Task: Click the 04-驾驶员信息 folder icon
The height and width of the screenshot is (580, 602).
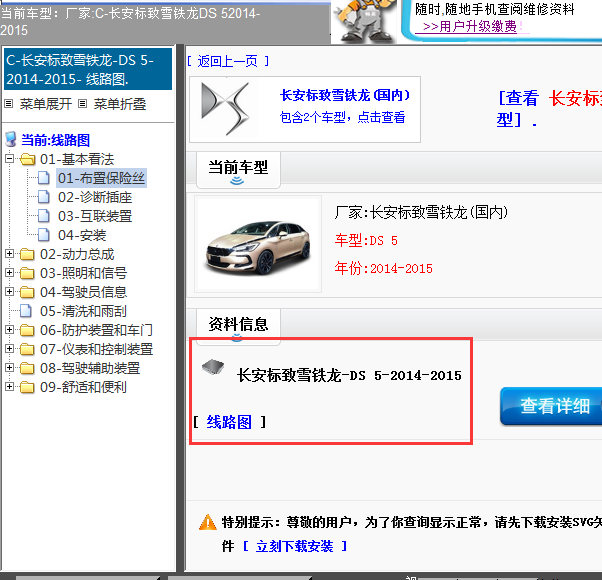Action: click(x=27, y=292)
